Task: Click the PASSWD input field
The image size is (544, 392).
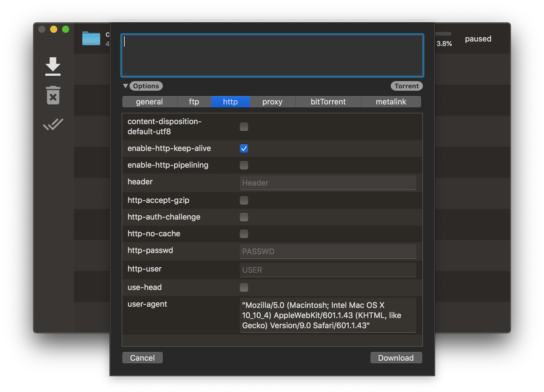Action: pyautogui.click(x=328, y=251)
